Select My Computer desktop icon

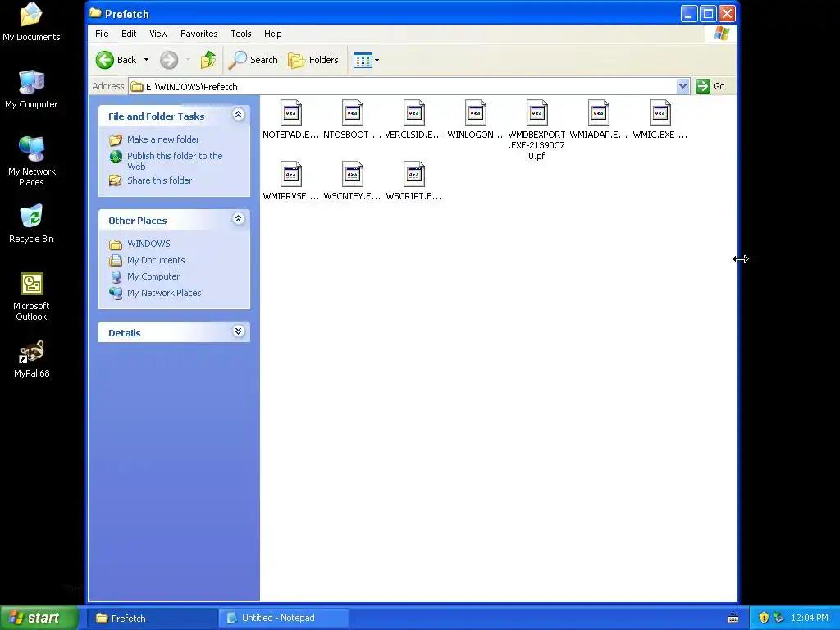[x=31, y=89]
